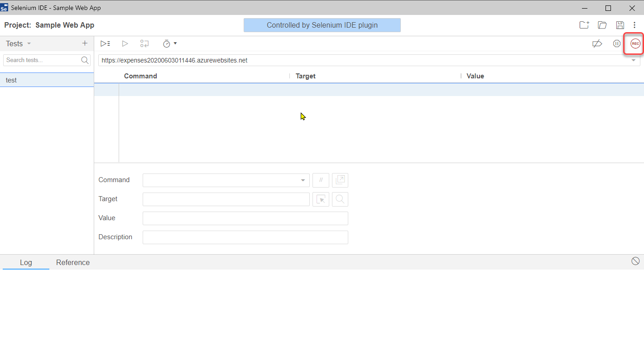Screen dimensions: 644x357
Task: Select target in page picker button
Action: coord(321,199)
